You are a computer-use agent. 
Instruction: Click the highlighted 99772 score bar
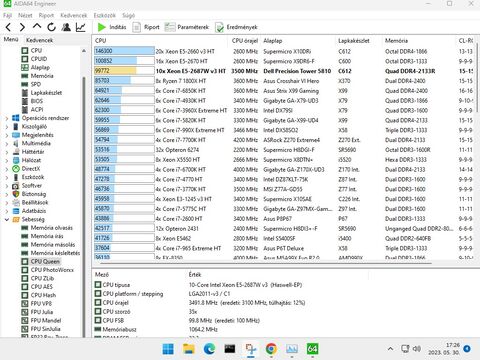point(124,71)
